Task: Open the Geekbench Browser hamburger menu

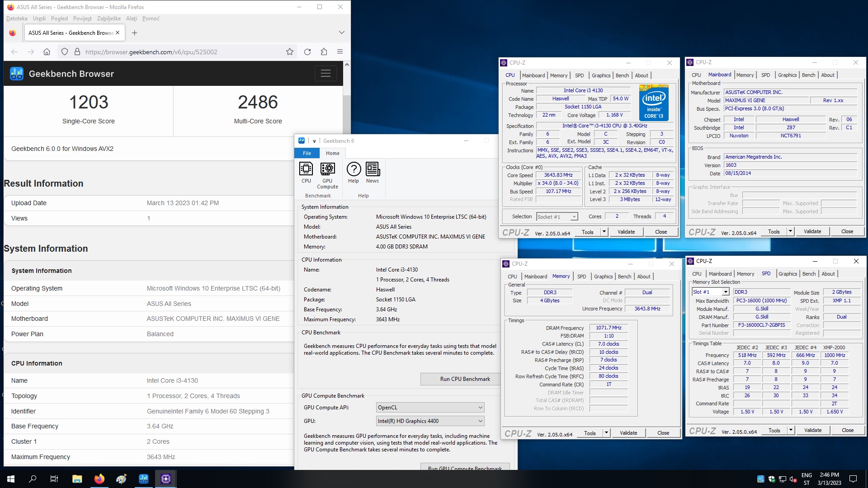Action: tap(325, 73)
